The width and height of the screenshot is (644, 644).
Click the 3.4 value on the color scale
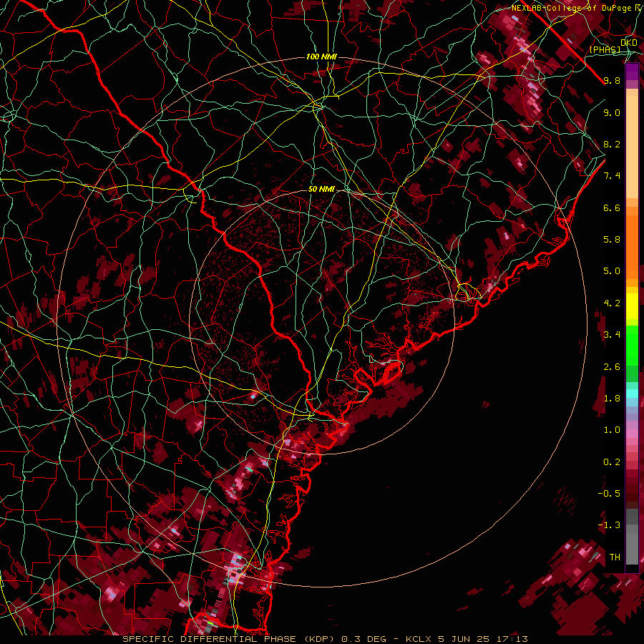[612, 335]
